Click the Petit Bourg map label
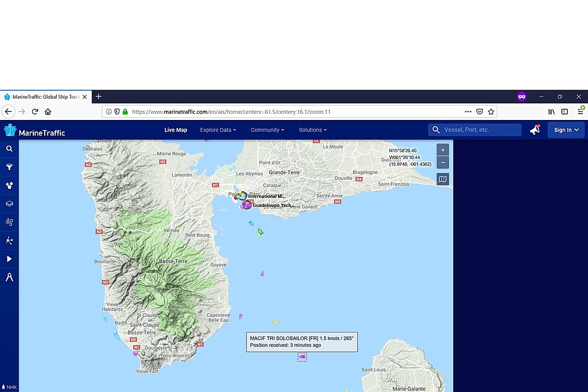This screenshot has height=392, width=588. point(198,235)
